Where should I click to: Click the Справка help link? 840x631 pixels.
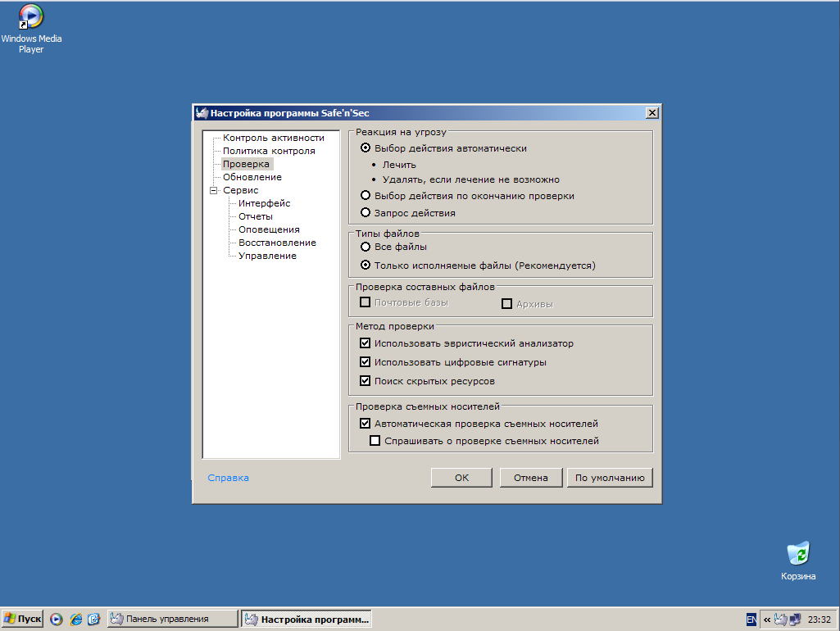[x=228, y=478]
